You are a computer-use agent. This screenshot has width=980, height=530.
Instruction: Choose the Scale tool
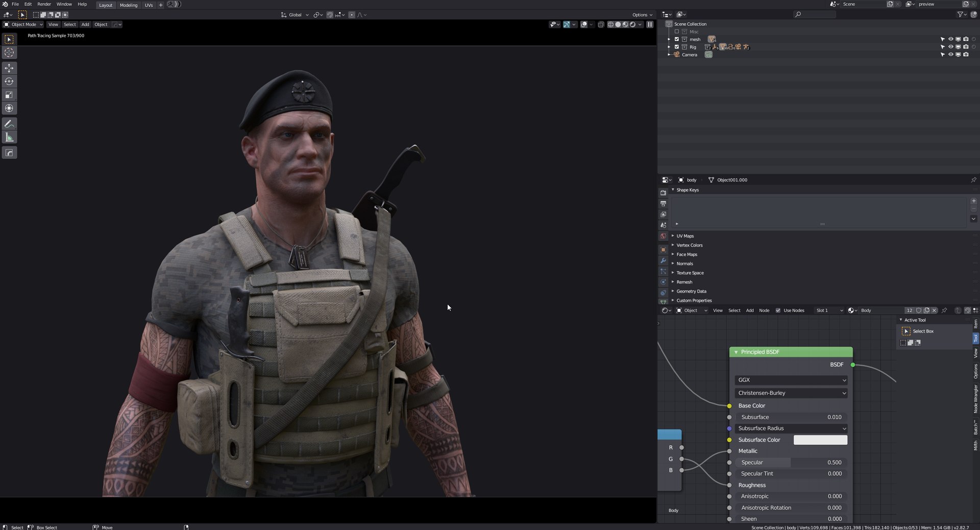(9, 94)
